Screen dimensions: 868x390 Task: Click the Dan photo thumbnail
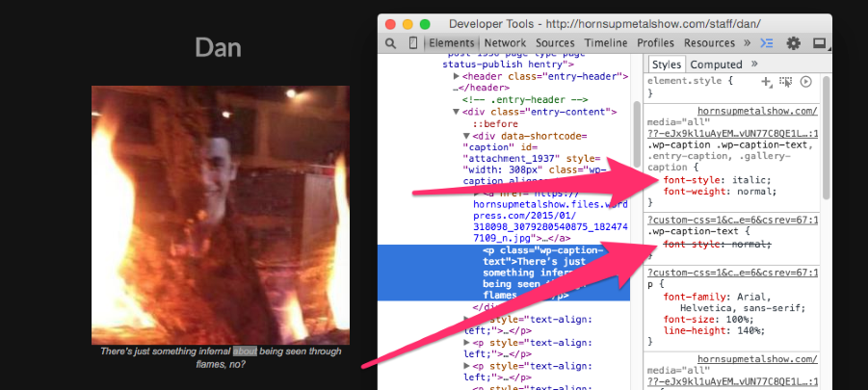click(220, 214)
